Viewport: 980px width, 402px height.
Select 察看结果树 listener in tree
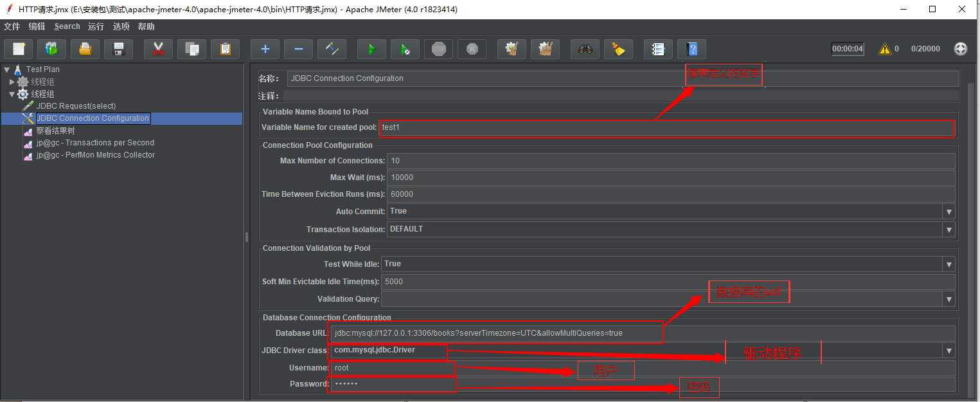(55, 131)
